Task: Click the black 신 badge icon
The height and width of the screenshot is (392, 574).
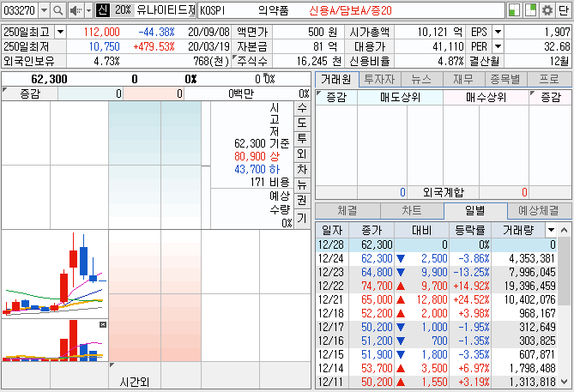Action: coord(102,10)
